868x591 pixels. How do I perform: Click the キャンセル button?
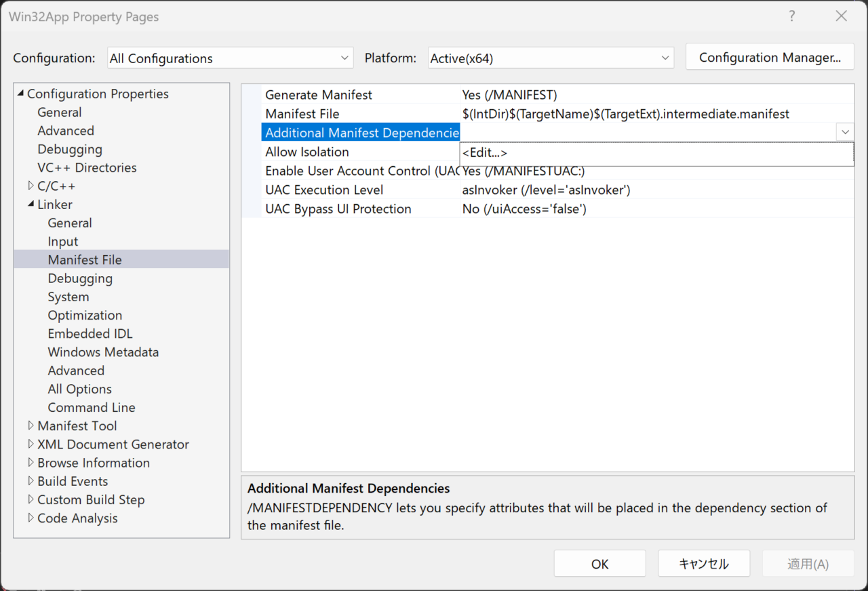pos(703,564)
